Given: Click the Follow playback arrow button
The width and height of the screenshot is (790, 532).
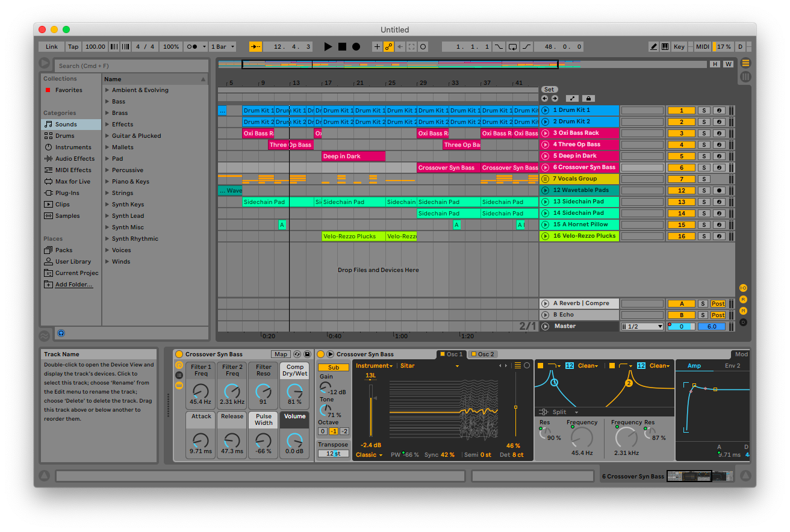Looking at the screenshot, I should click(255, 46).
